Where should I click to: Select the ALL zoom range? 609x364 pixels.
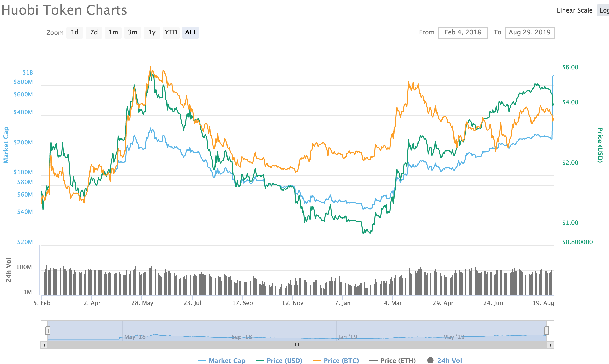click(x=190, y=33)
